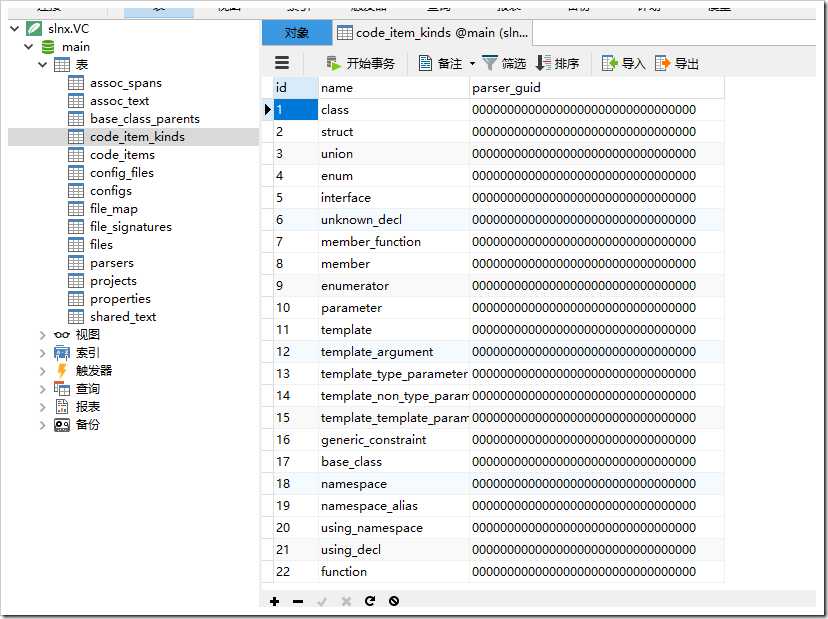
Task: Select the code_items table
Action: pyautogui.click(x=122, y=155)
